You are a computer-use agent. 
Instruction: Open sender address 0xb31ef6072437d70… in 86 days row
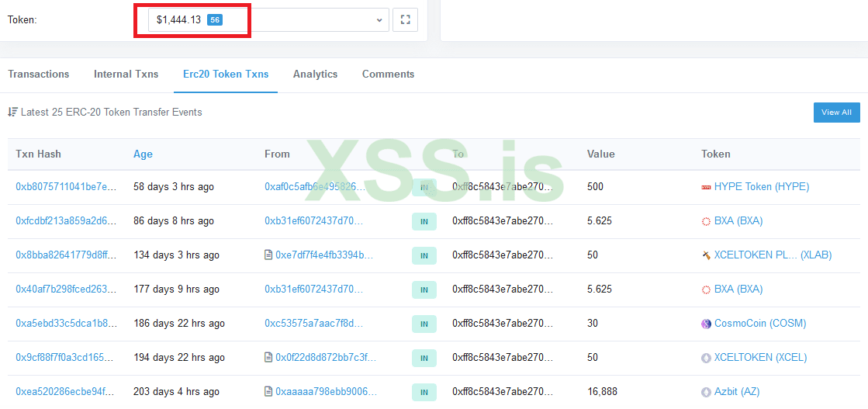pos(314,221)
